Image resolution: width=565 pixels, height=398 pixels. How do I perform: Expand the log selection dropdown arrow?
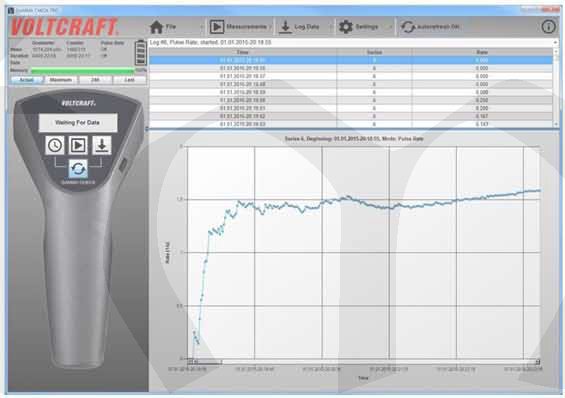(x=555, y=43)
